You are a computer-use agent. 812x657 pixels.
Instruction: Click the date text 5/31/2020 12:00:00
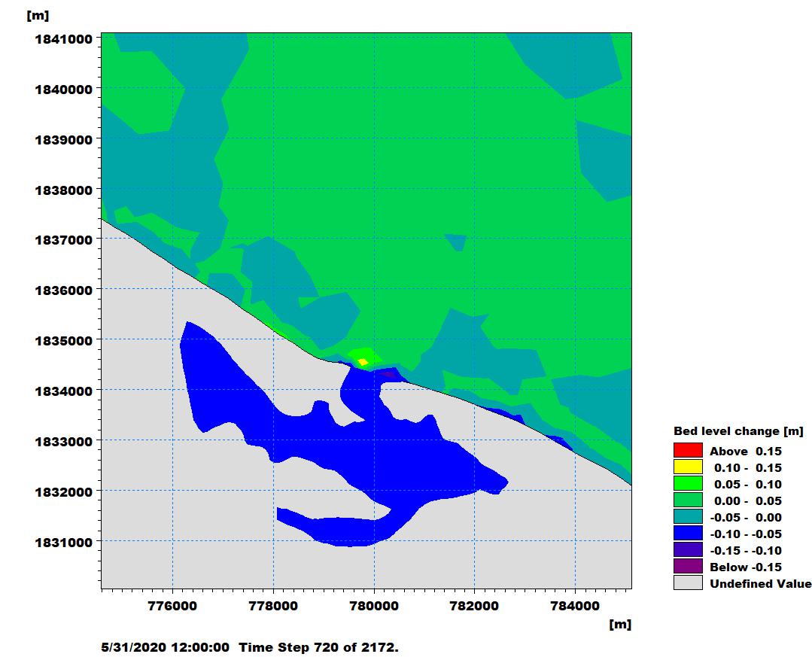(x=166, y=647)
